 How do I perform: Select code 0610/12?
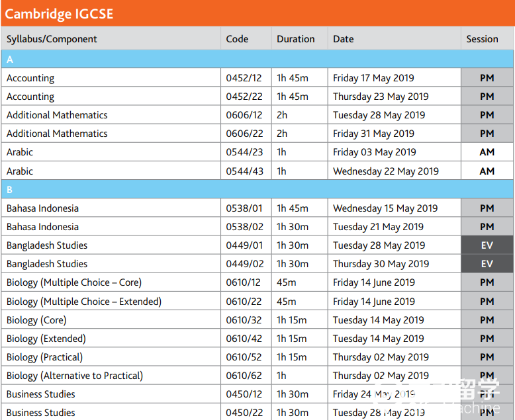243,282
